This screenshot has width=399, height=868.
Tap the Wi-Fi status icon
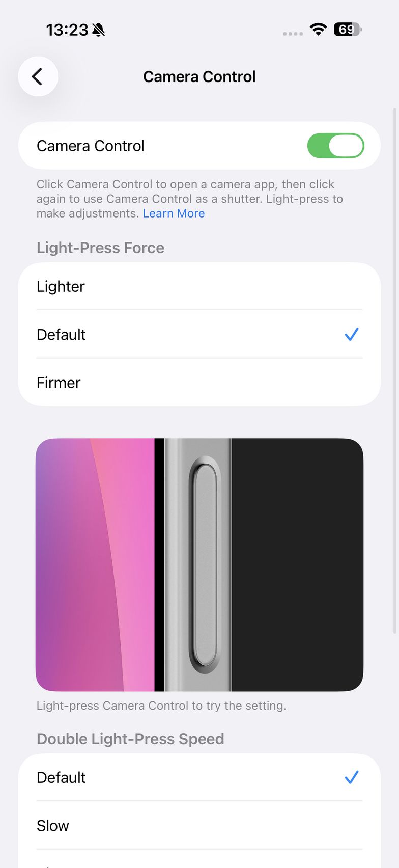319,30
